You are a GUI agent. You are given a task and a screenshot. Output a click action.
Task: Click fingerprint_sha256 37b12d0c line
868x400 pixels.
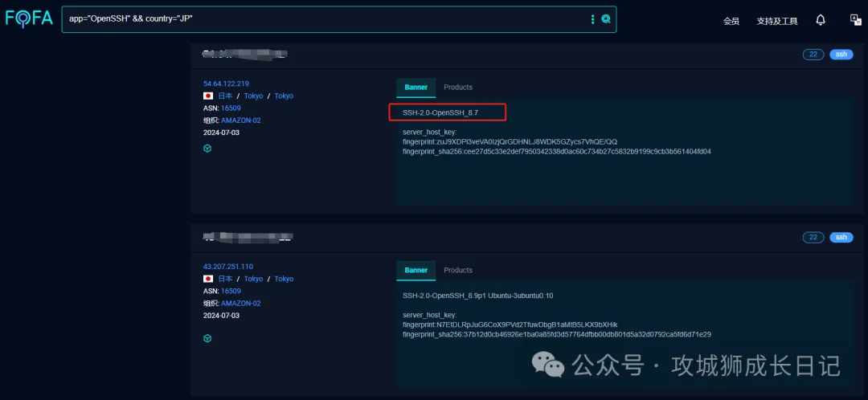(x=557, y=334)
